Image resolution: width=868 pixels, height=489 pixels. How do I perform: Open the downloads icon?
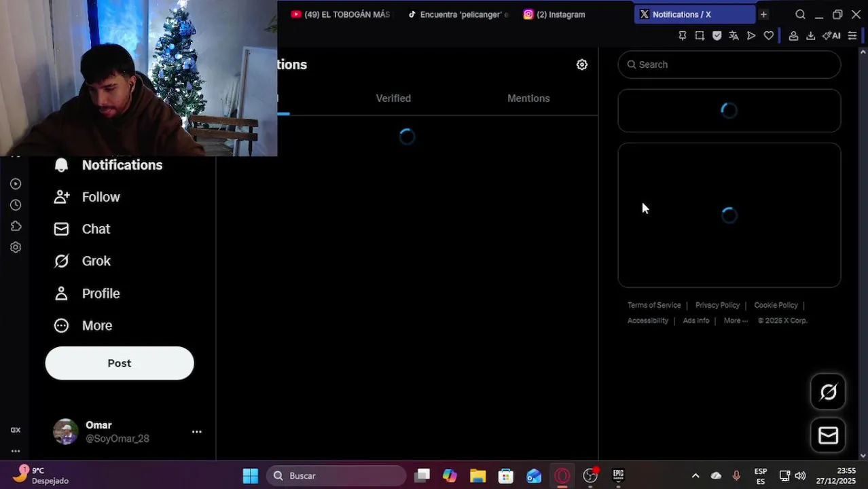(810, 36)
